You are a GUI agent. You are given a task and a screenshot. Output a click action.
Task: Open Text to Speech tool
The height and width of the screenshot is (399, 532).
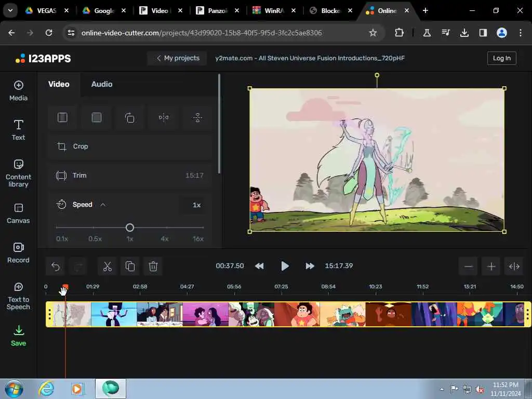click(x=18, y=296)
